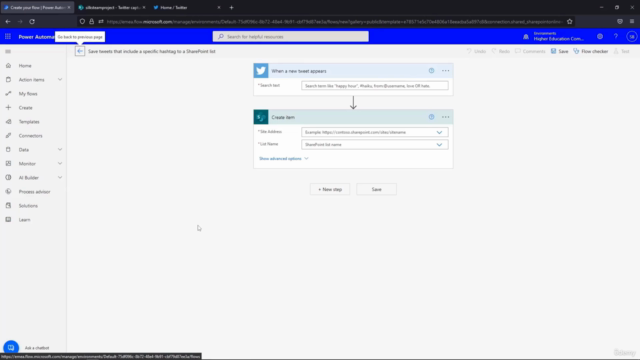Open the tweet trigger ellipsis menu
This screenshot has width=640, height=360.
pos(446,71)
